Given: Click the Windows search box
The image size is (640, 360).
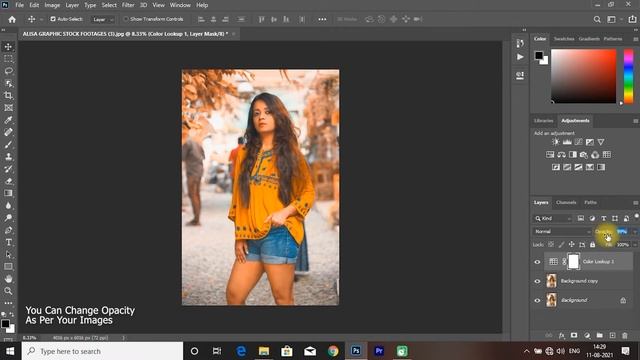Looking at the screenshot, I should click(102, 351).
